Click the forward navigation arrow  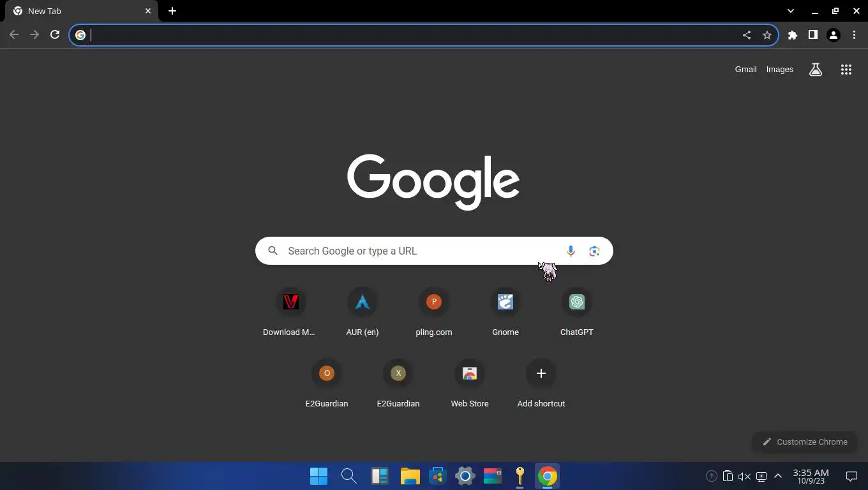pyautogui.click(x=34, y=35)
